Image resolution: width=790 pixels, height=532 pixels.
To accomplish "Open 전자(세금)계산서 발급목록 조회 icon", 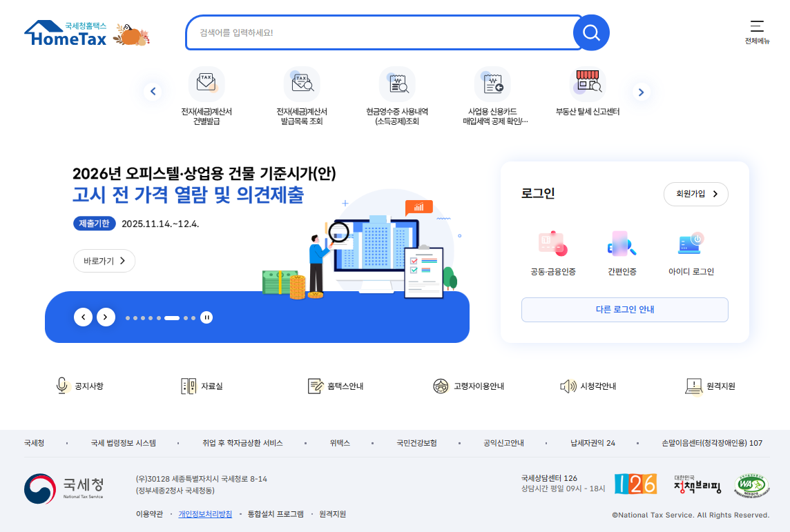I will (x=302, y=93).
